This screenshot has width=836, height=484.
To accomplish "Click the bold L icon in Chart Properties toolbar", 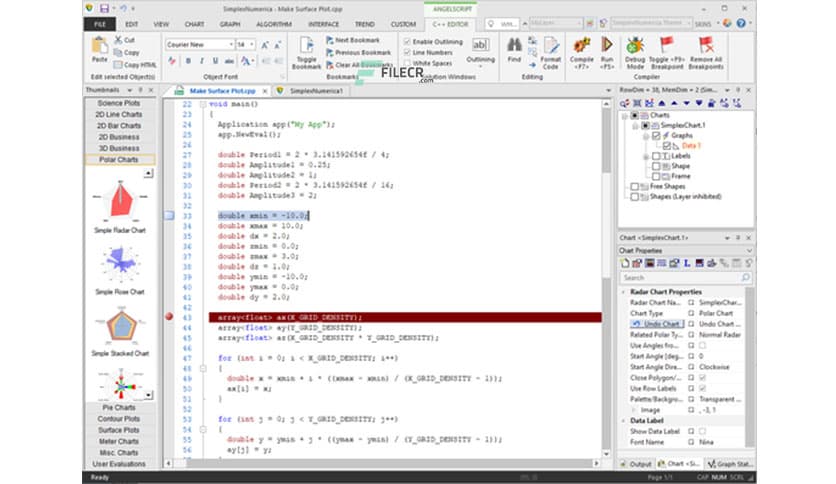I will (687, 263).
